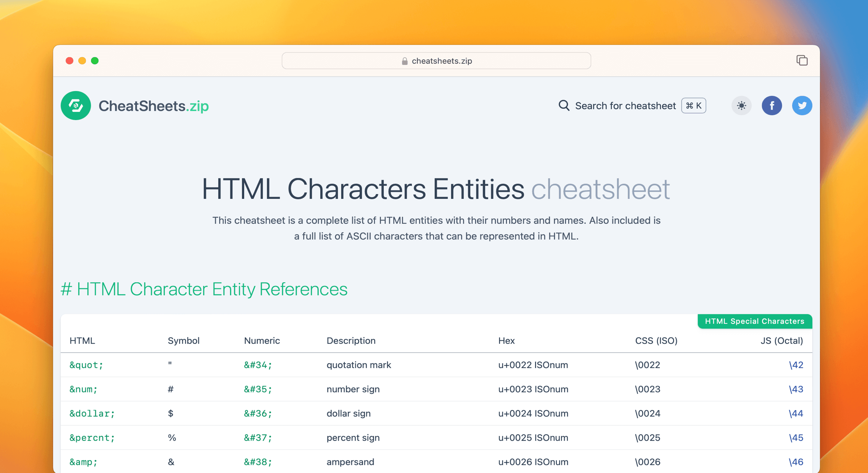The image size is (868, 473).
Task: Click the CheatSheets.zip site title link
Action: [153, 106]
